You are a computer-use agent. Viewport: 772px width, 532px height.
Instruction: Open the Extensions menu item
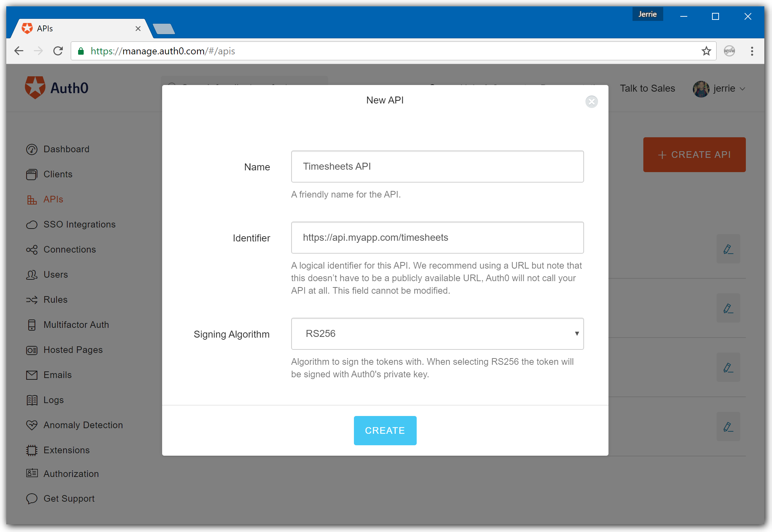point(66,450)
